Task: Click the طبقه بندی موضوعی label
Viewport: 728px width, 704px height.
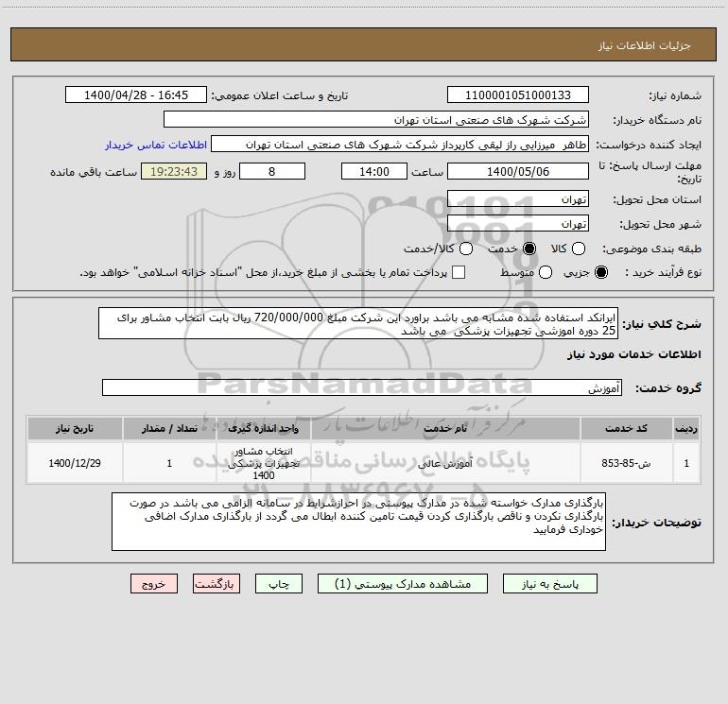Action: pos(651,249)
